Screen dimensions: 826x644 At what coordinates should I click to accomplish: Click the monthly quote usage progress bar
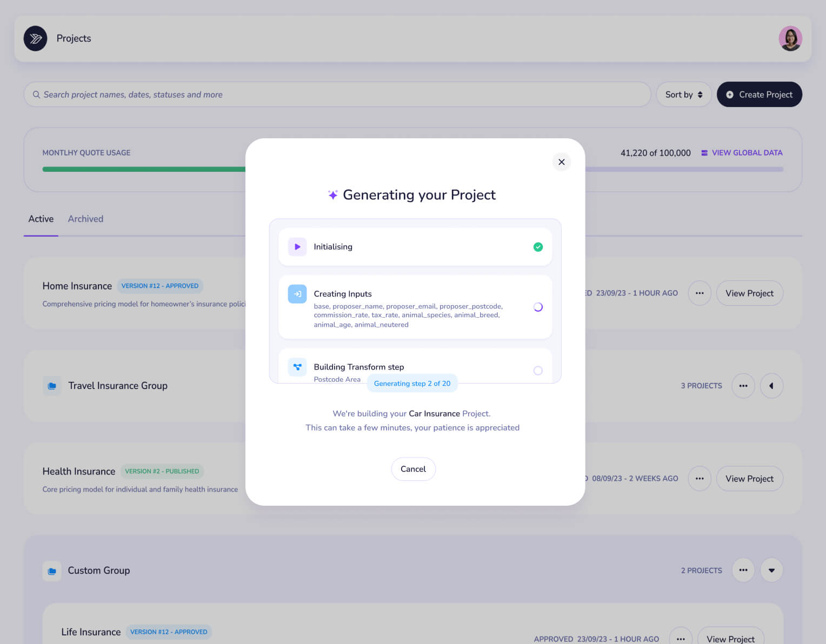coord(413,169)
